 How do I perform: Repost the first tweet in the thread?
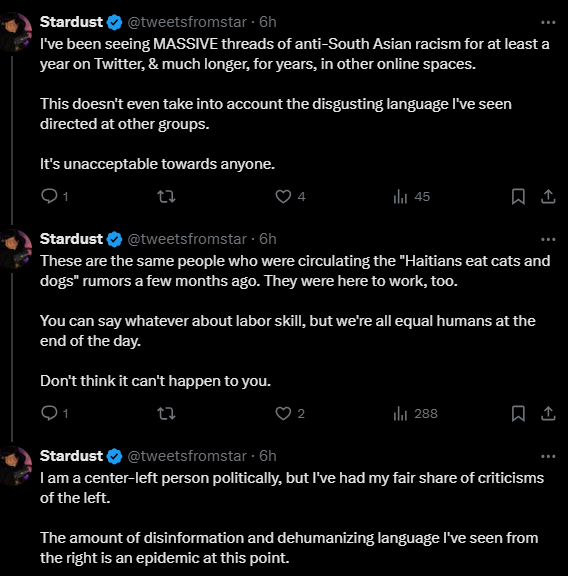coord(166,197)
